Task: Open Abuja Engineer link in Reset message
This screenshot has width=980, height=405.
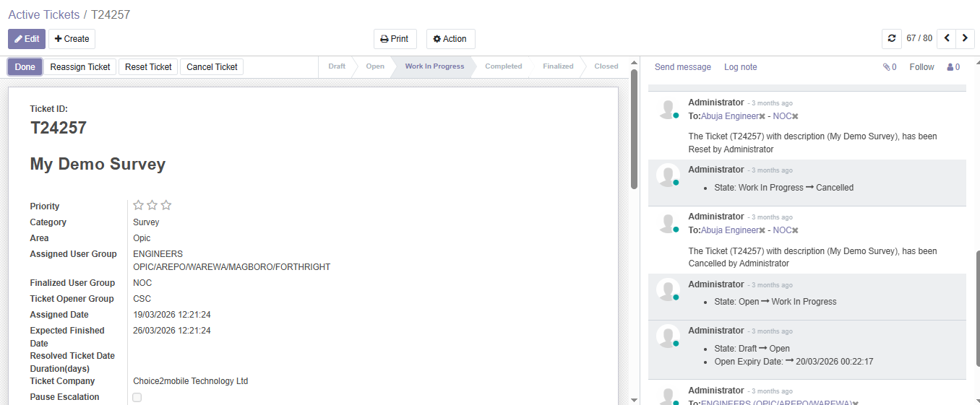Action: [729, 116]
